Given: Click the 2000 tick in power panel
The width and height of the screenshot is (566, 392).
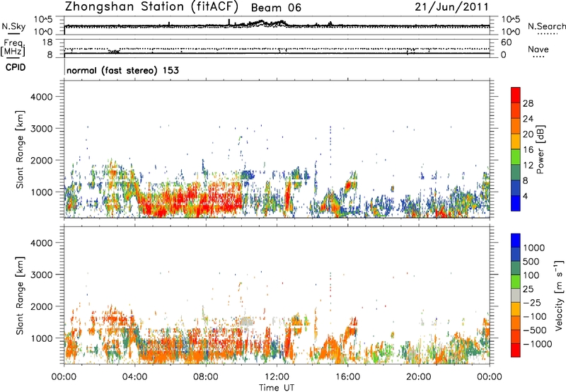Looking at the screenshot, I should tap(42, 160).
